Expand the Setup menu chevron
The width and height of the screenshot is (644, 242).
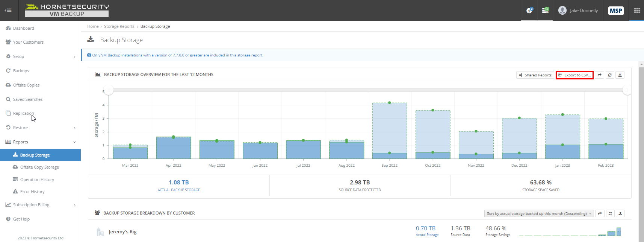pyautogui.click(x=74, y=57)
